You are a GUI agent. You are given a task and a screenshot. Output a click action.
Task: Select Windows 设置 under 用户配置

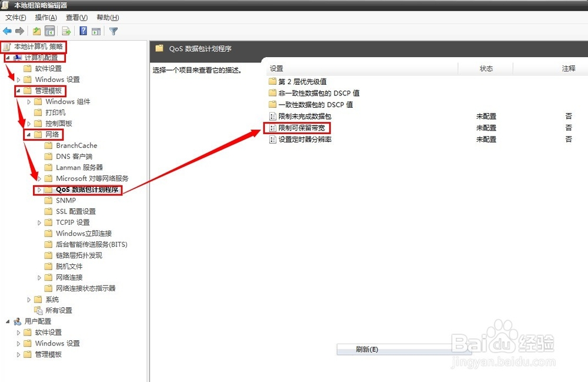tap(58, 343)
